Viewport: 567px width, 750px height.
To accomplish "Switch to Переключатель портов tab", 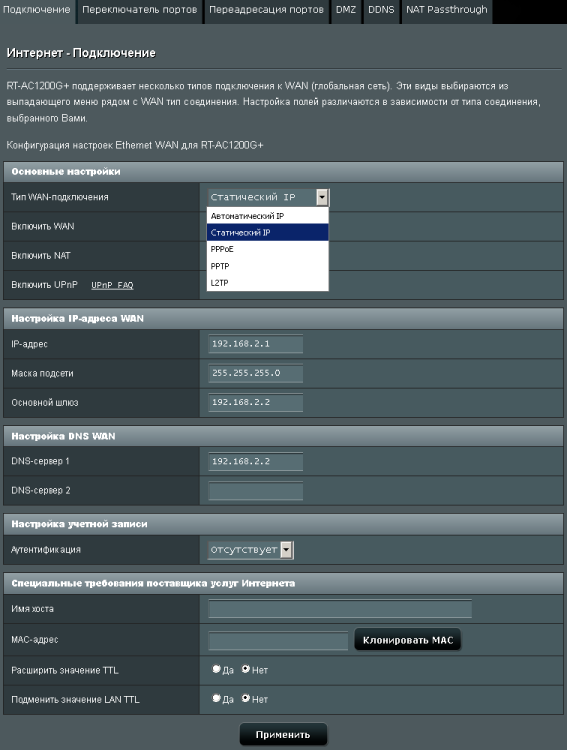I will pos(140,10).
